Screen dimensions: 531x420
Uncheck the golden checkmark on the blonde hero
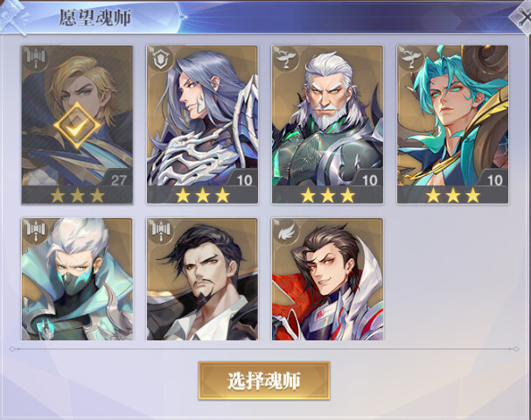(x=76, y=126)
